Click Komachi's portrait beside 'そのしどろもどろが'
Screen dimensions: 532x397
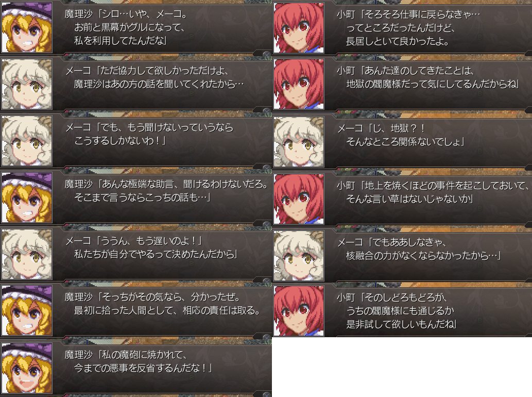click(299, 311)
